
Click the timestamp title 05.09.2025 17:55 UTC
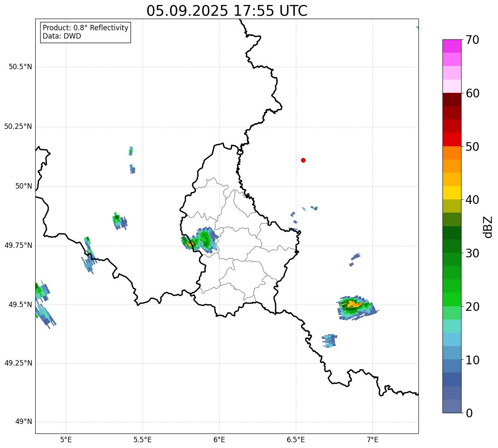point(227,11)
